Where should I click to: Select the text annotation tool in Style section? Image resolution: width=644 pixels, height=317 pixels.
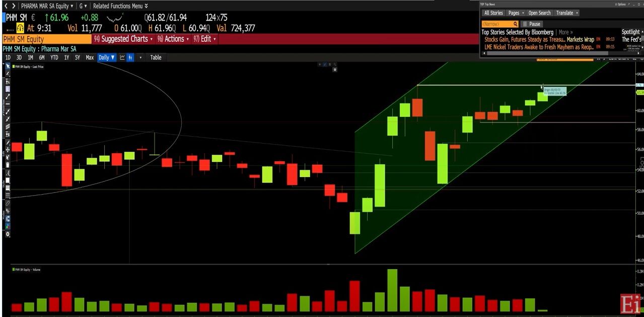click(8, 173)
